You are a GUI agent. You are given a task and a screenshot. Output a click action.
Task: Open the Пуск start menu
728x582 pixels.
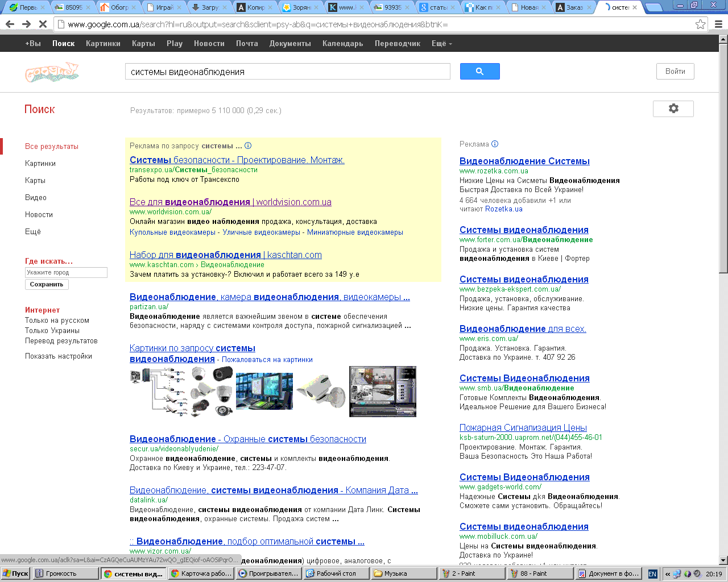tap(15, 573)
